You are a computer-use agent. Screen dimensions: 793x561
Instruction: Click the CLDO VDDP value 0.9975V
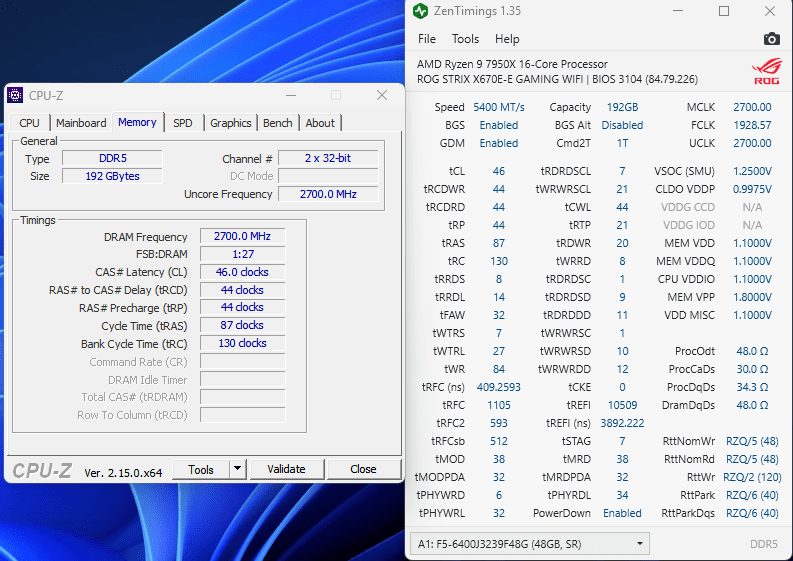(752, 189)
